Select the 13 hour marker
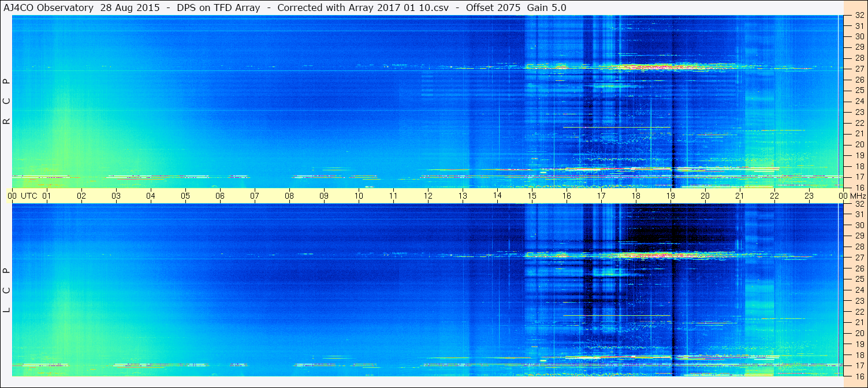The width and height of the screenshot is (868, 388). 463,196
